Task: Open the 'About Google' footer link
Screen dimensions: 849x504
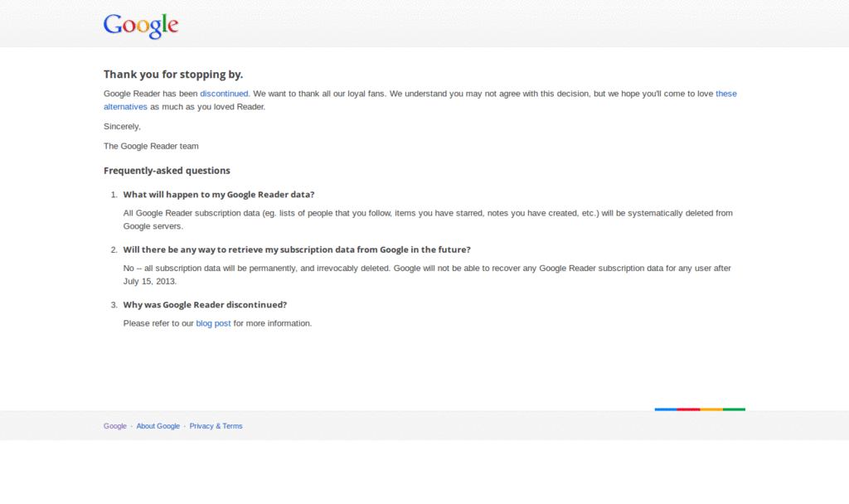Action: 158,426
